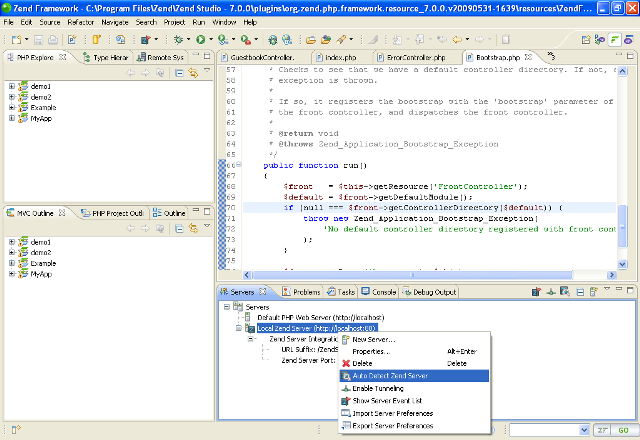Switch to ErrorController.php editor tab

pos(416,57)
